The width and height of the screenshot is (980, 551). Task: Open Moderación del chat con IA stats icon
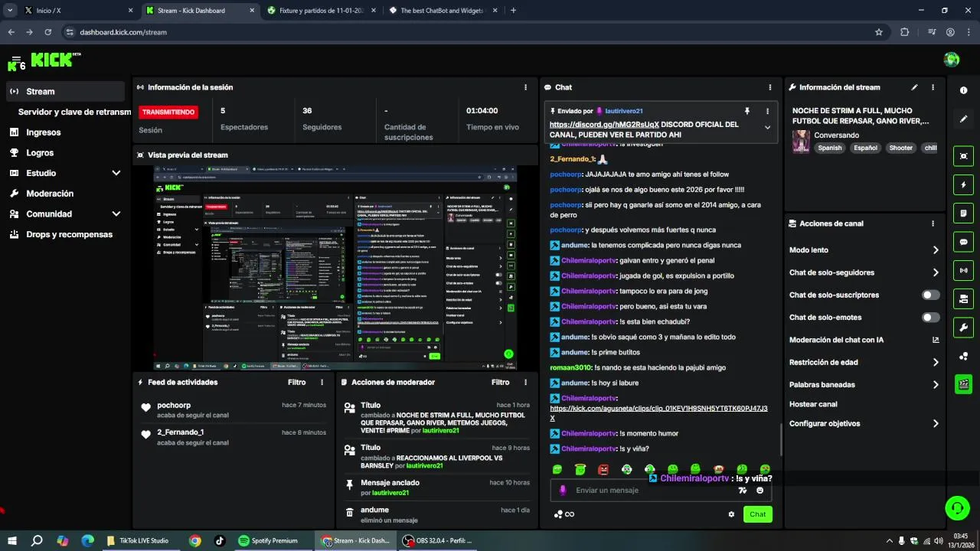click(936, 340)
